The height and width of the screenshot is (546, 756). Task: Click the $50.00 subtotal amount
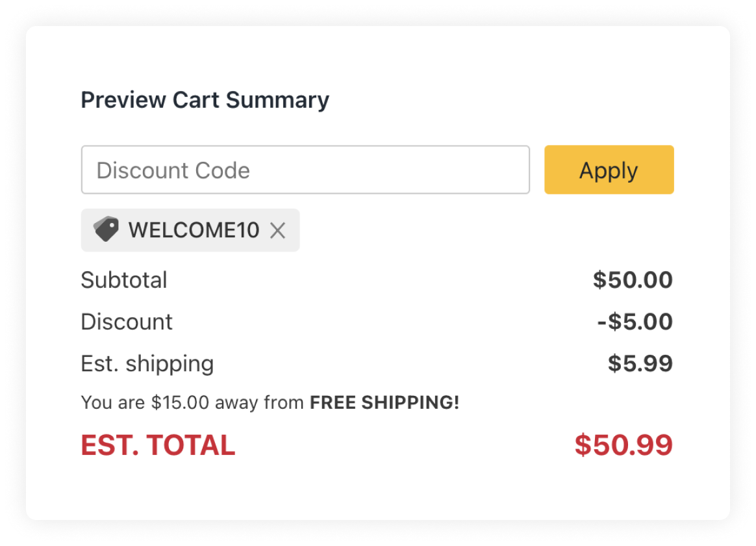coord(632,279)
